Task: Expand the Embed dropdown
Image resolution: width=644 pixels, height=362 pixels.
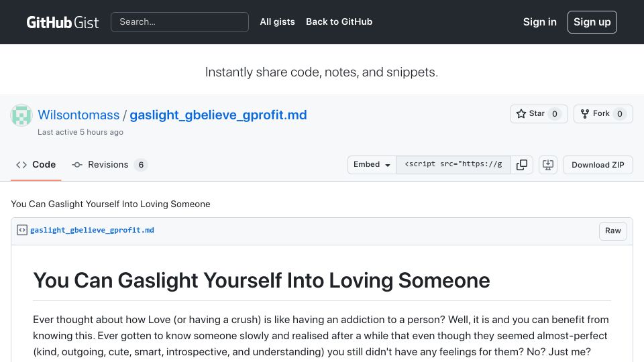Action: pyautogui.click(x=372, y=165)
